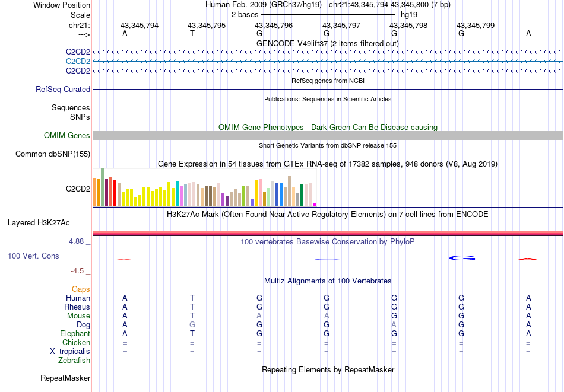Click the chr21:43,345,794-43,345,800 (7 bp) position text
Viewport: 564px width, 392px height.
point(389,5)
